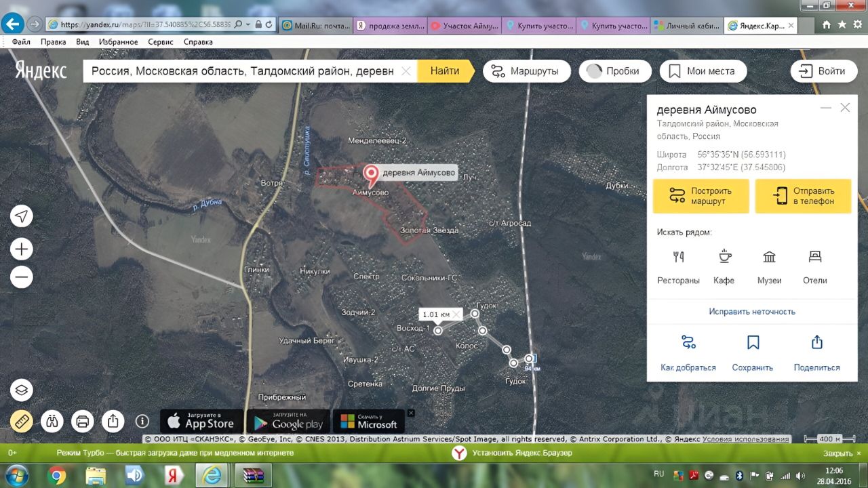Click Построить маршрут button
868x488 pixels.
point(701,197)
